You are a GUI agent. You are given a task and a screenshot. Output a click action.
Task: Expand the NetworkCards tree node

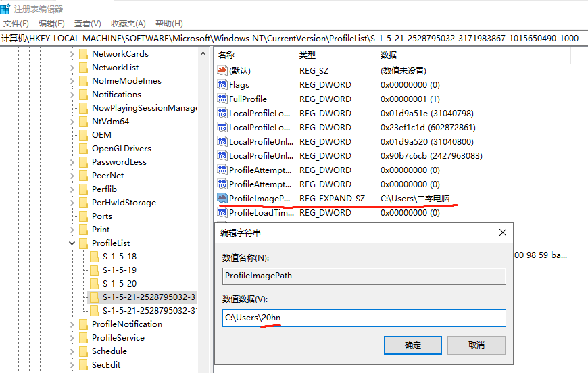72,54
